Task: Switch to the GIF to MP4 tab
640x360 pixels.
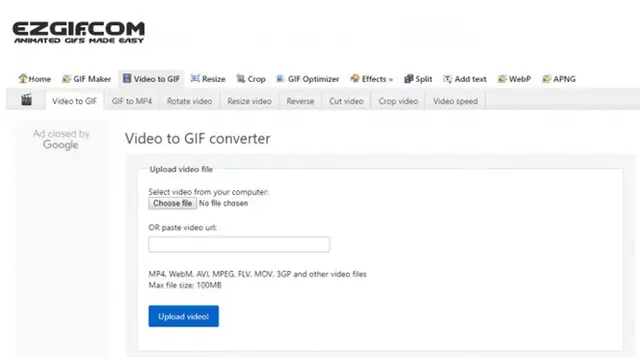Action: [x=132, y=101]
